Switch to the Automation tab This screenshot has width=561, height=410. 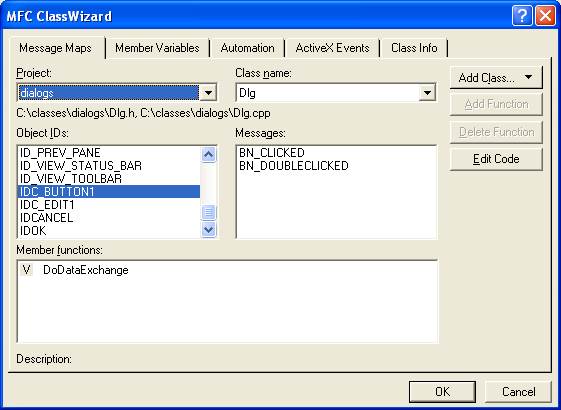tap(247, 48)
